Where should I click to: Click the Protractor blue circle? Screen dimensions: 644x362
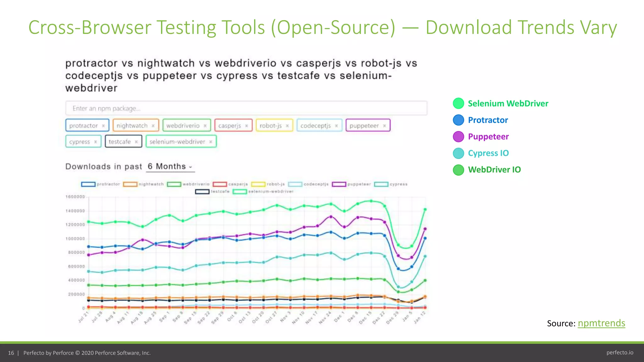[458, 120]
